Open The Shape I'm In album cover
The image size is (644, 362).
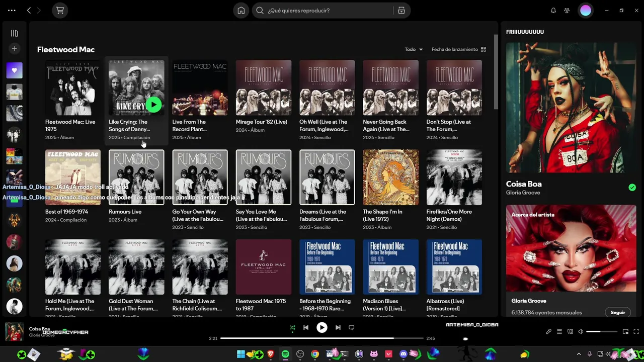click(x=390, y=177)
